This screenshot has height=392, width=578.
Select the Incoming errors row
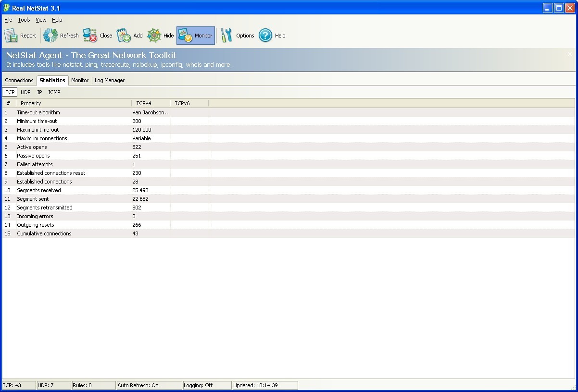288,216
